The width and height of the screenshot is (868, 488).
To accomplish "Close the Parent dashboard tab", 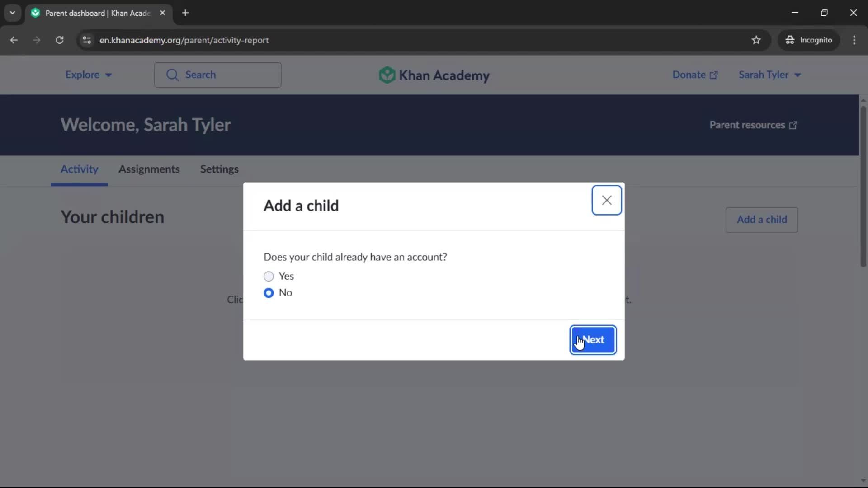I will pyautogui.click(x=162, y=13).
